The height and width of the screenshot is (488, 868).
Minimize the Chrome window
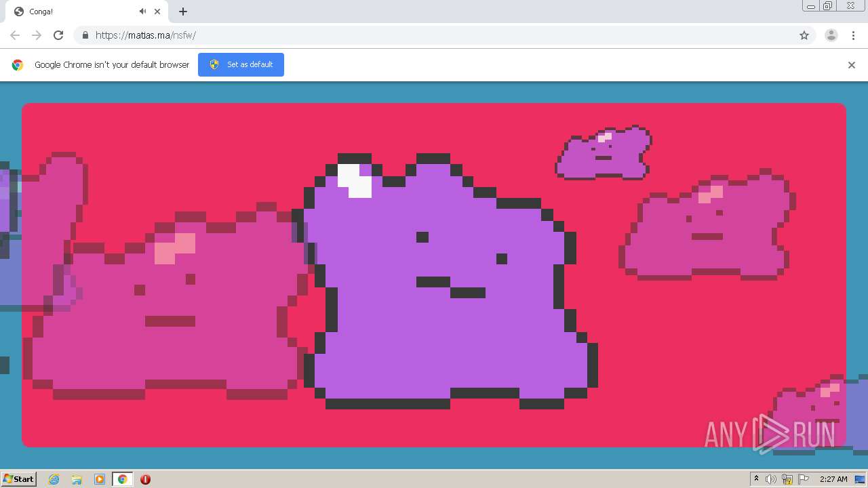point(811,6)
